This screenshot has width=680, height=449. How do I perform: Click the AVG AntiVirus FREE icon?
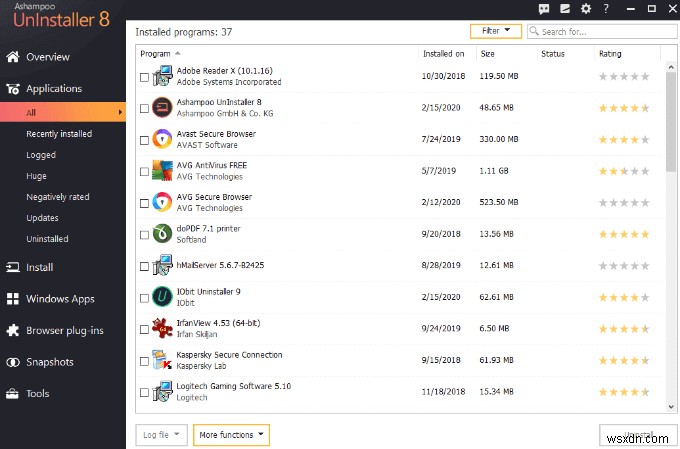(x=162, y=171)
